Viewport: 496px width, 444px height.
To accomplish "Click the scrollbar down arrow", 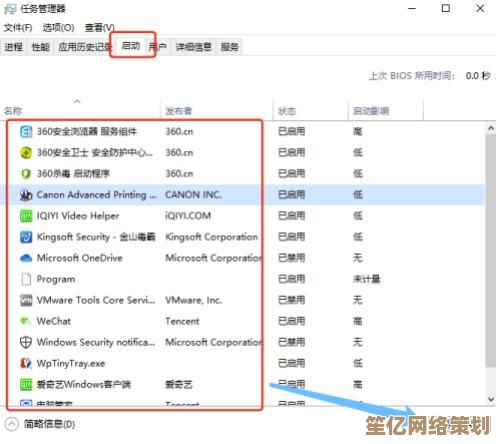I will tap(491, 399).
